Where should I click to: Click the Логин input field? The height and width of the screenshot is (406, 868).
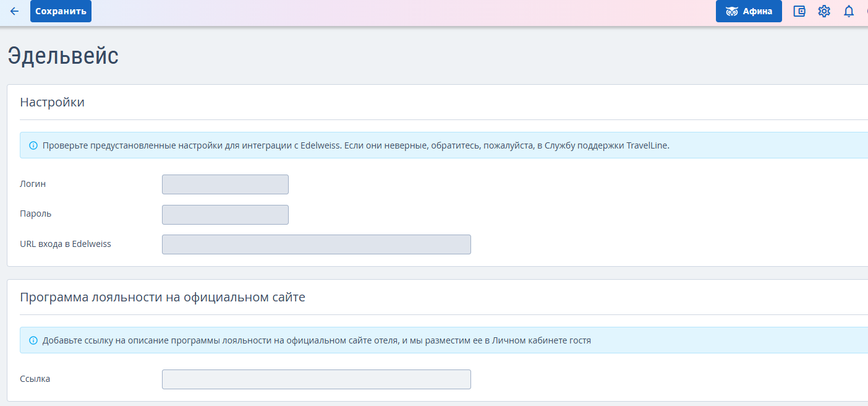[225, 184]
